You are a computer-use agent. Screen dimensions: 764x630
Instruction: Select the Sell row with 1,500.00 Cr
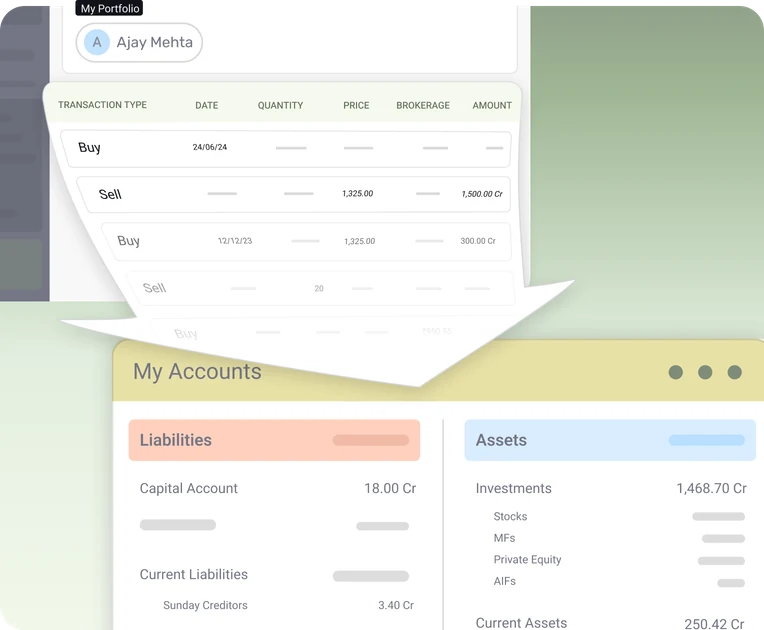click(295, 194)
